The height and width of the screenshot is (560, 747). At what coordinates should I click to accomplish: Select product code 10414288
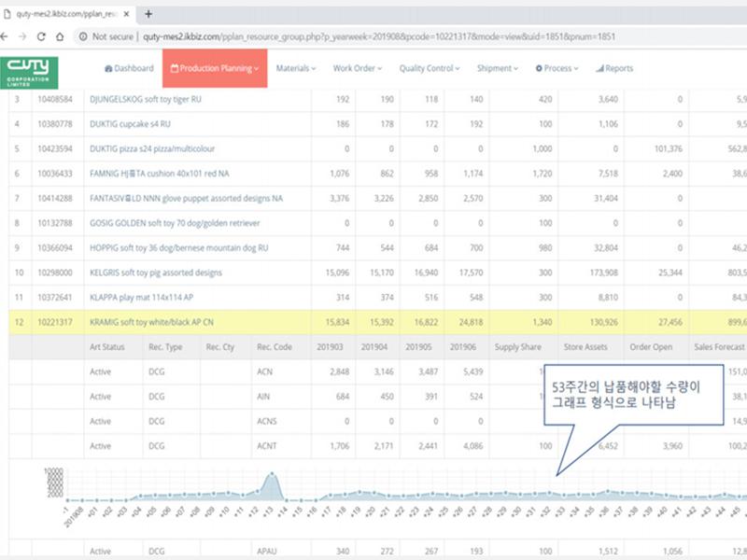tap(55, 198)
